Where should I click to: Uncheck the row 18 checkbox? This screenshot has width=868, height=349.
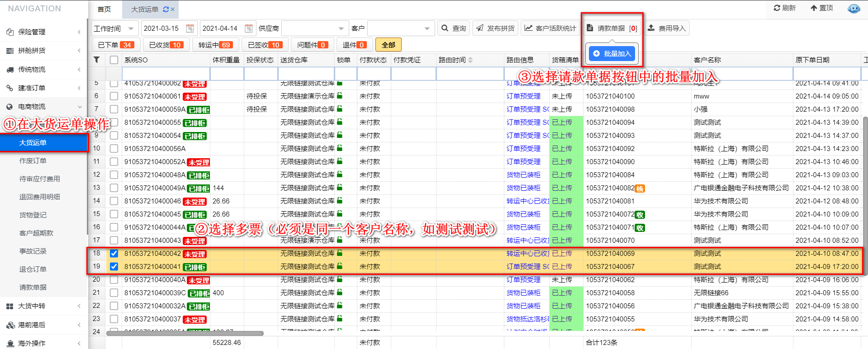coord(114,254)
